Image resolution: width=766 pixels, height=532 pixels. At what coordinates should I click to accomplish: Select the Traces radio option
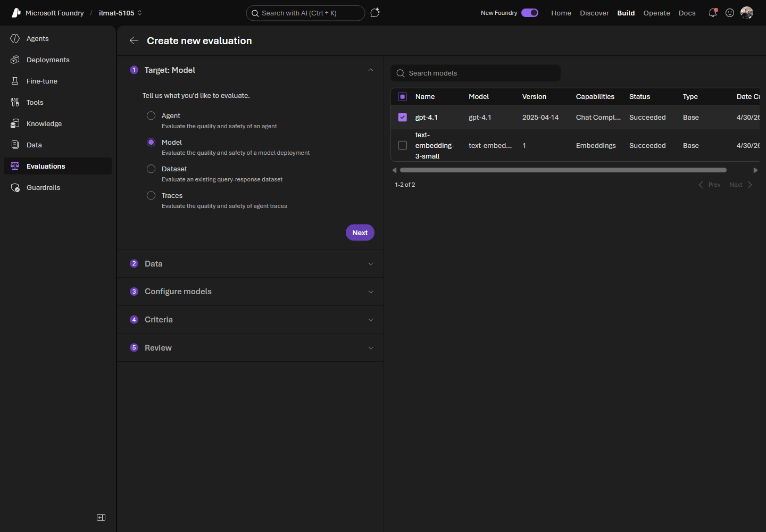[151, 195]
